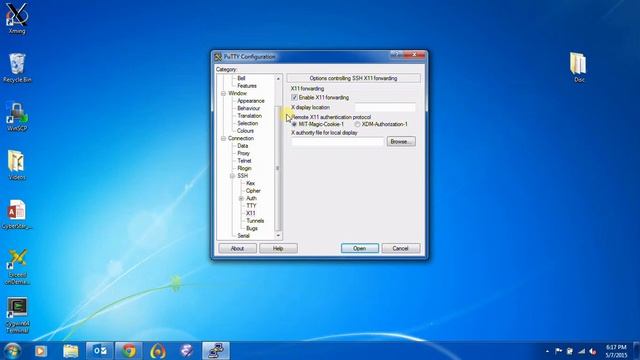This screenshot has width=640, height=360.
Task: Show hidden tray icons arrow
Action: 547,351
